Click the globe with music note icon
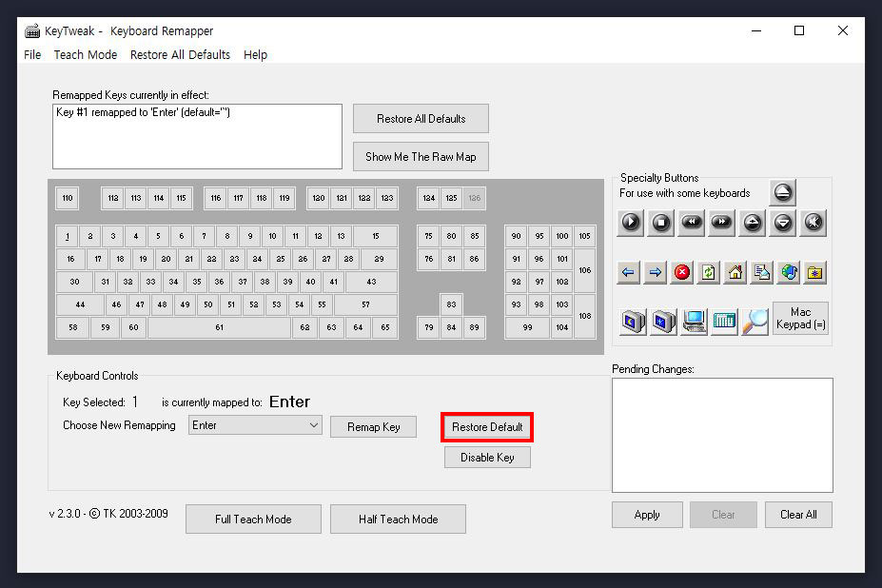 coord(789,273)
